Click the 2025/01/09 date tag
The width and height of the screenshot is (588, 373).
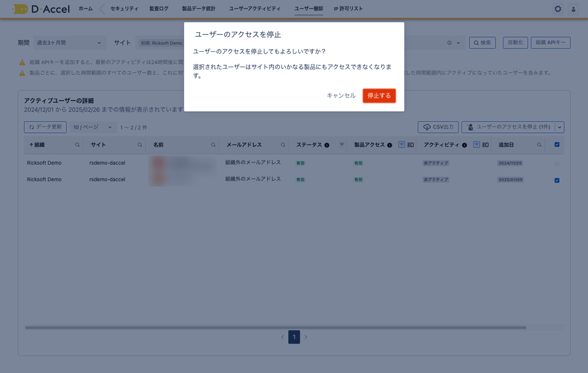510,180
